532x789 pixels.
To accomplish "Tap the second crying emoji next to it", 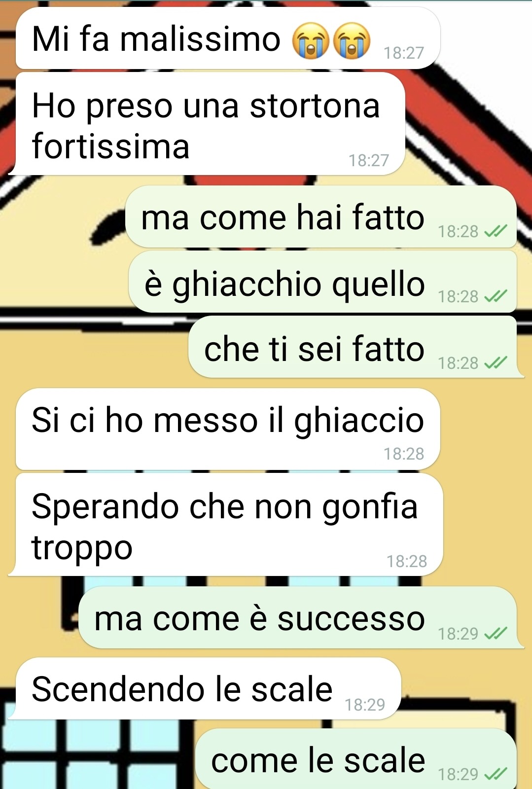I will [x=352, y=41].
